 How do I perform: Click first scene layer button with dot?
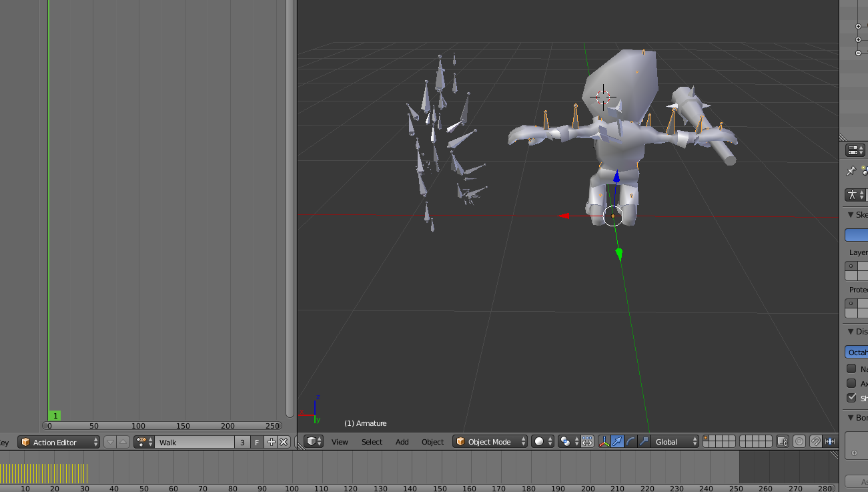click(707, 439)
